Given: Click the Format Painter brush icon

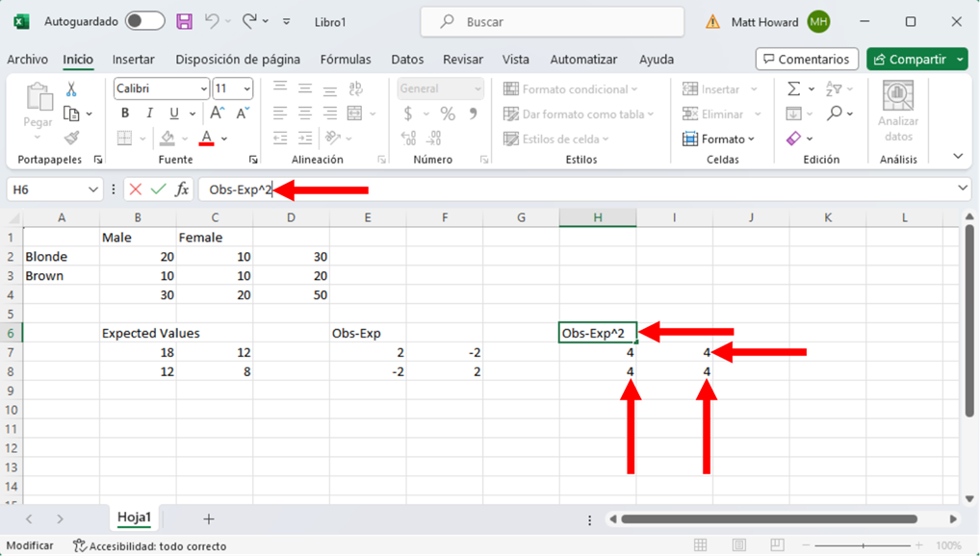Looking at the screenshot, I should tap(71, 139).
